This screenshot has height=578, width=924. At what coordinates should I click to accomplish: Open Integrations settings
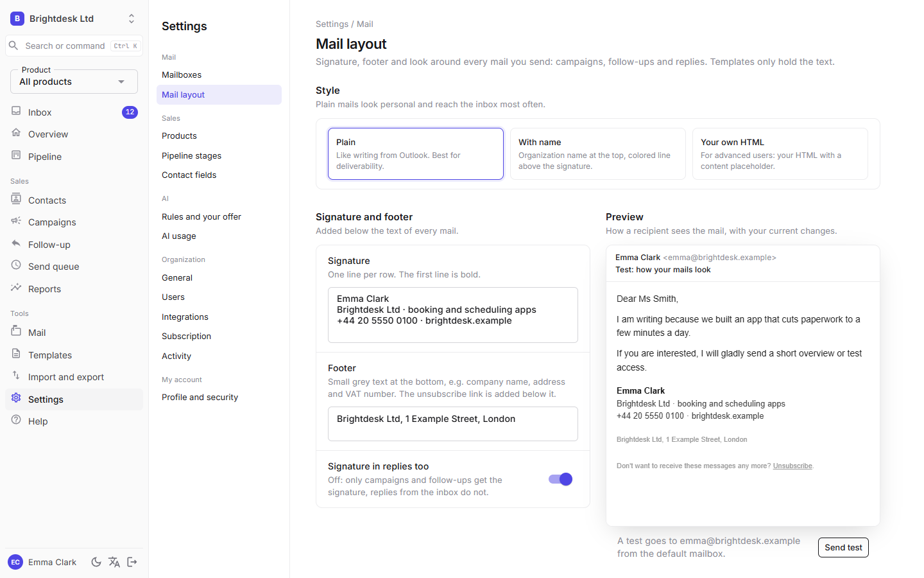tap(219, 317)
